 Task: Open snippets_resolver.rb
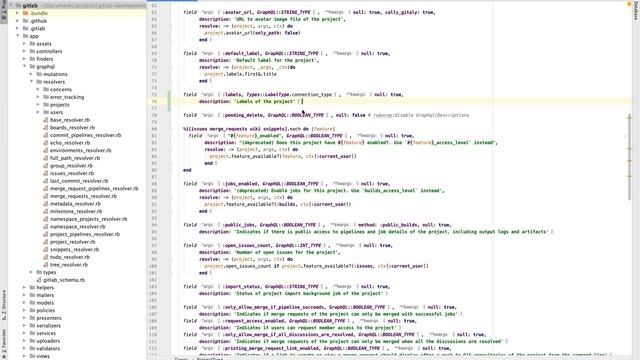[74, 249]
